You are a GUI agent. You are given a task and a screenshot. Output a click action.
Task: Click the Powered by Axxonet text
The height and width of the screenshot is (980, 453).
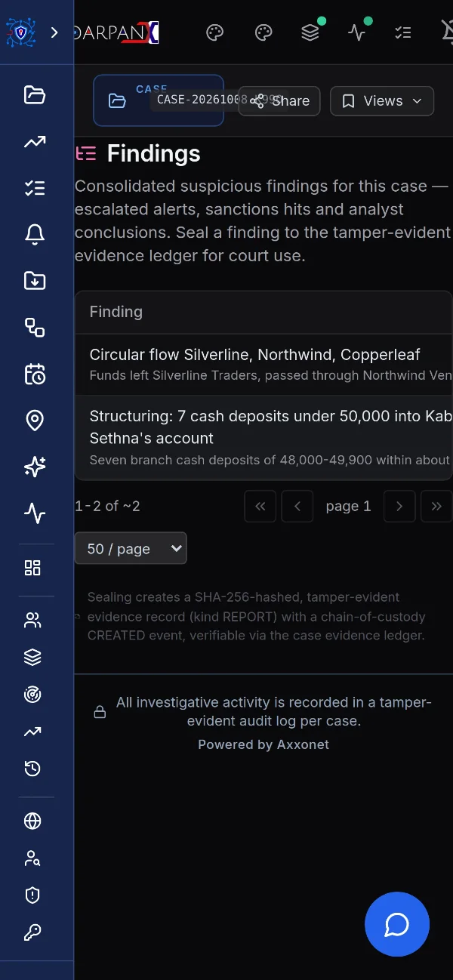coord(263,744)
